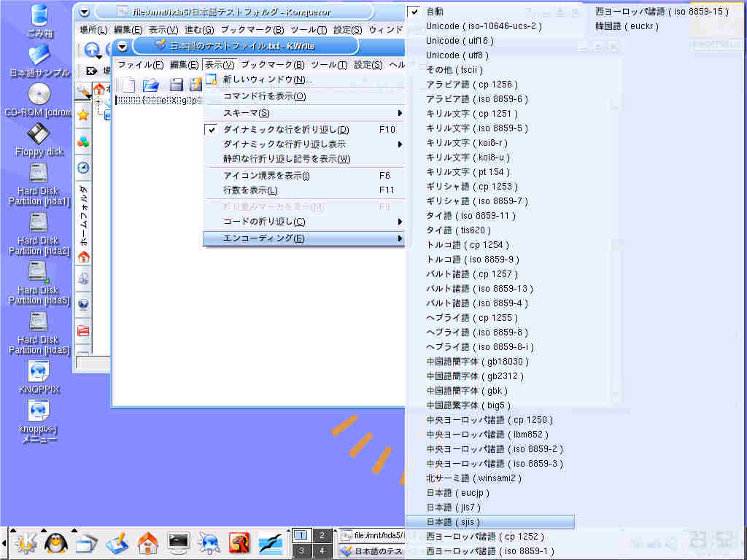Launch OpenOffice from the panel

271,542
